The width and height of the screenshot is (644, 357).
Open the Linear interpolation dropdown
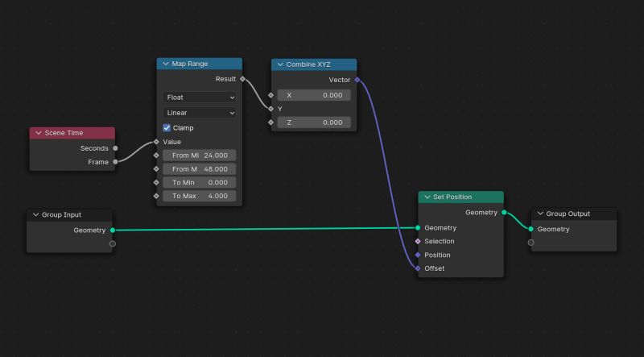point(199,113)
